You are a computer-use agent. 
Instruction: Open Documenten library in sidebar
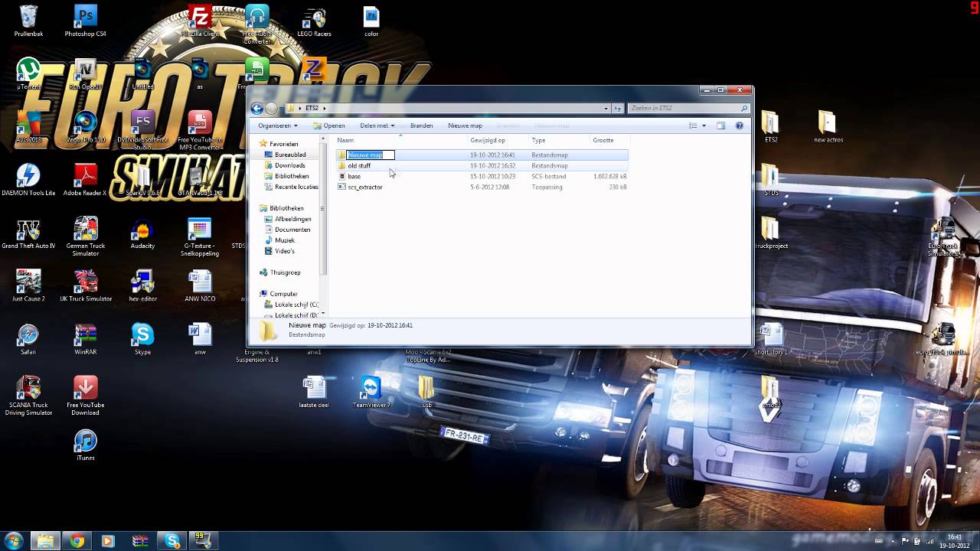[x=287, y=230]
